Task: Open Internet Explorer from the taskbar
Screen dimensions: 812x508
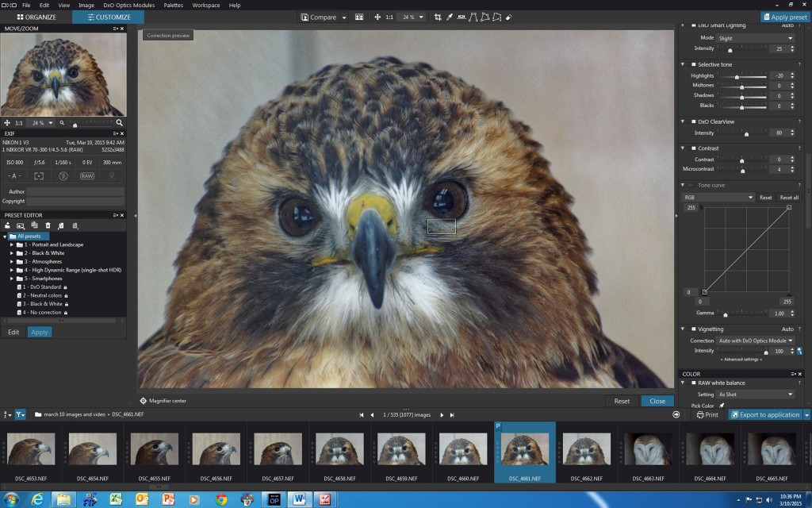Action: 37,500
